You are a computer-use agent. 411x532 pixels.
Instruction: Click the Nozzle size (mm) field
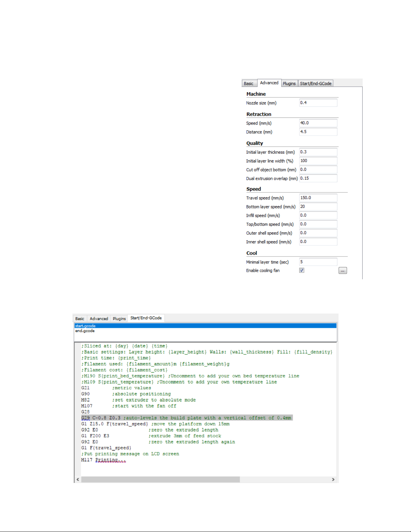[318, 103]
